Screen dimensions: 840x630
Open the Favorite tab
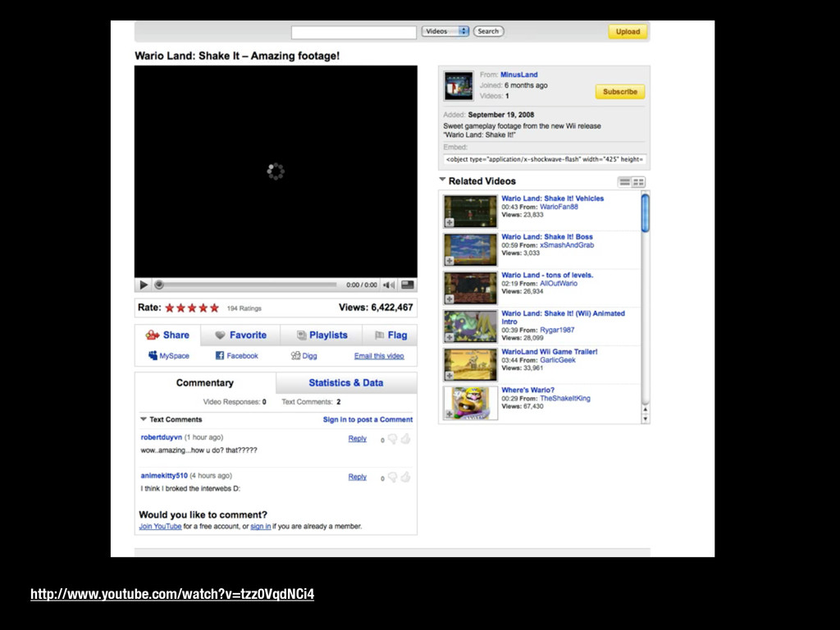point(240,335)
